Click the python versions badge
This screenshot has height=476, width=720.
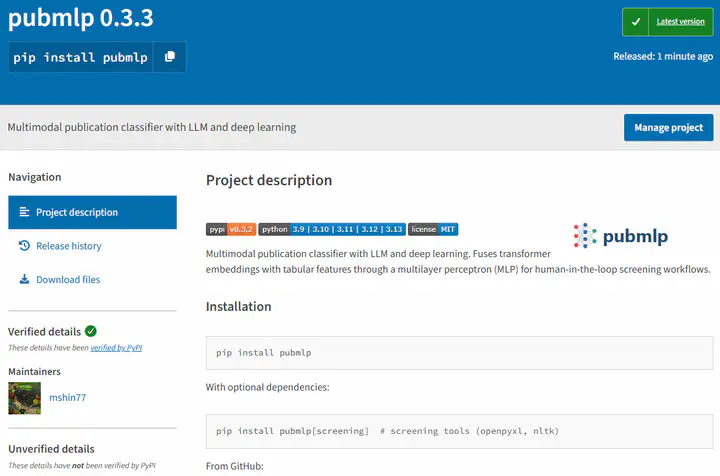tap(332, 229)
